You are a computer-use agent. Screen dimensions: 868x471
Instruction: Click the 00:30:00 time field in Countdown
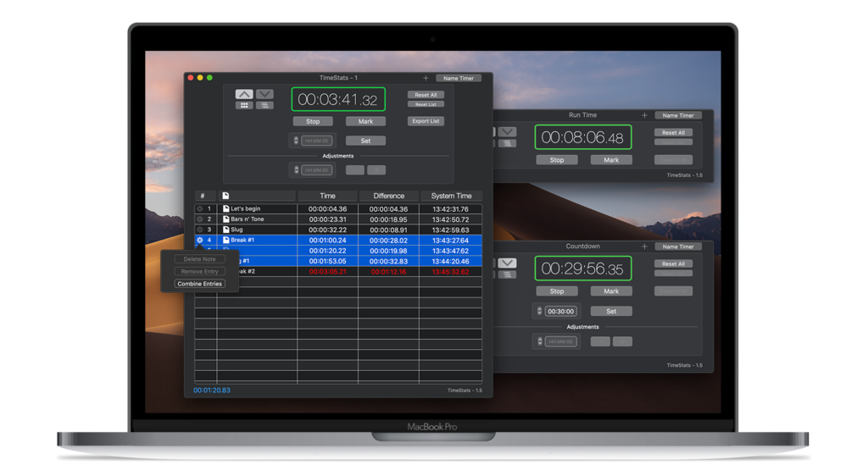(561, 311)
